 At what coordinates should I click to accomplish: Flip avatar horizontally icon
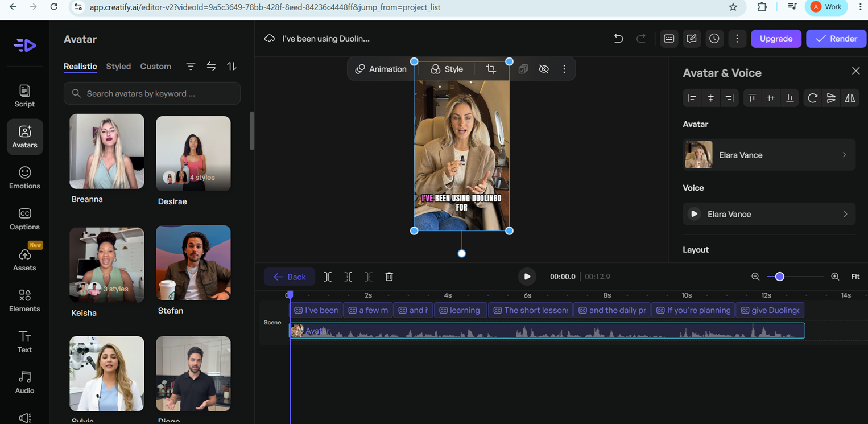point(850,98)
